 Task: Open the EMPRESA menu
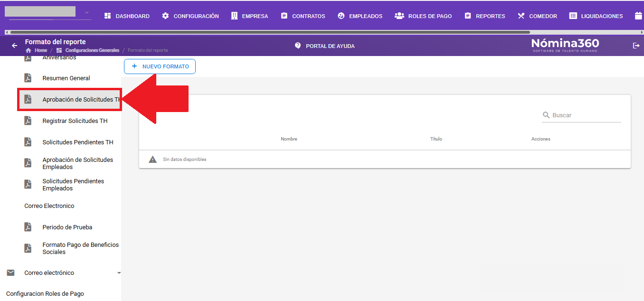pos(249,16)
